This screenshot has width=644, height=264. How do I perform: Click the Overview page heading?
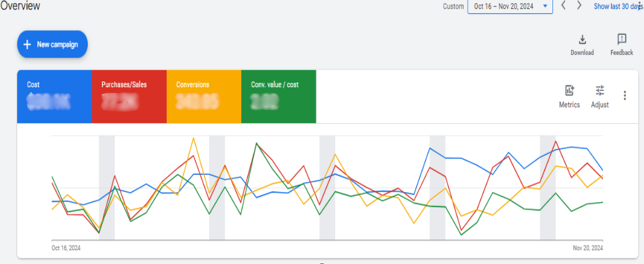point(20,6)
